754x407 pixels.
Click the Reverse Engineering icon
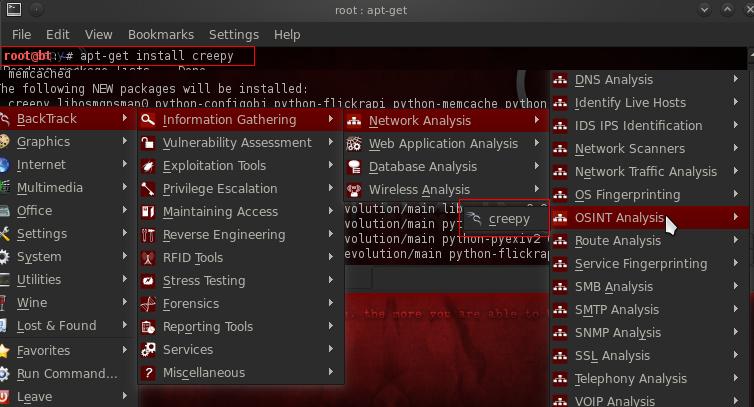tap(149, 235)
